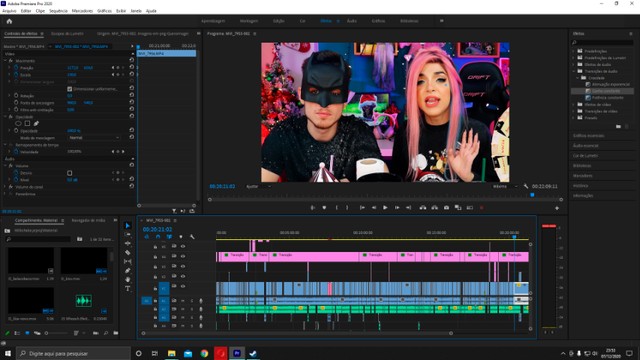Open the Essential Audio panel
The height and width of the screenshot is (360, 640).
coord(586,146)
